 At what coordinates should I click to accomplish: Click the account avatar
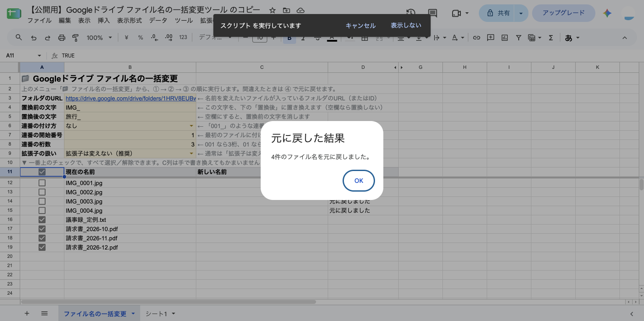coord(629,13)
